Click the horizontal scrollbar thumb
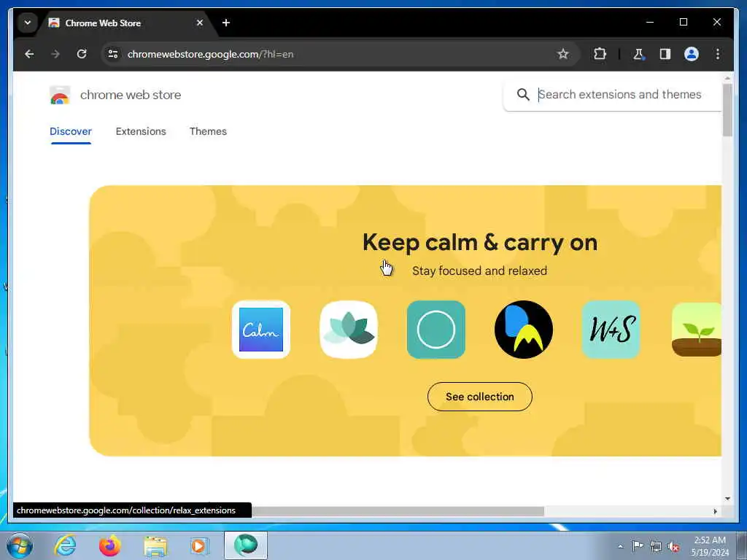Viewport: 747px width, 560px height. [x=398, y=511]
